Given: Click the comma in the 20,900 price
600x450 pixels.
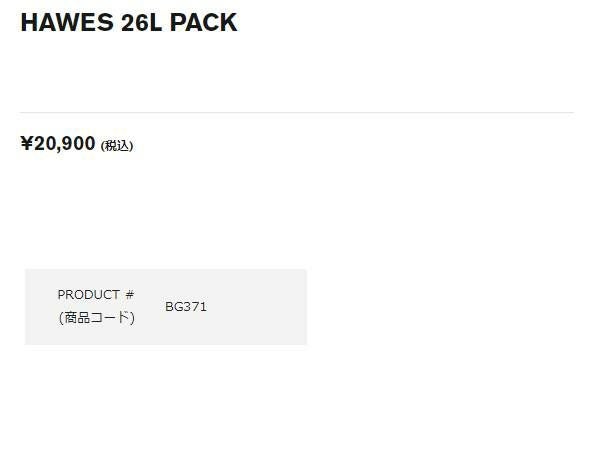Looking at the screenshot, I should tap(57, 149).
